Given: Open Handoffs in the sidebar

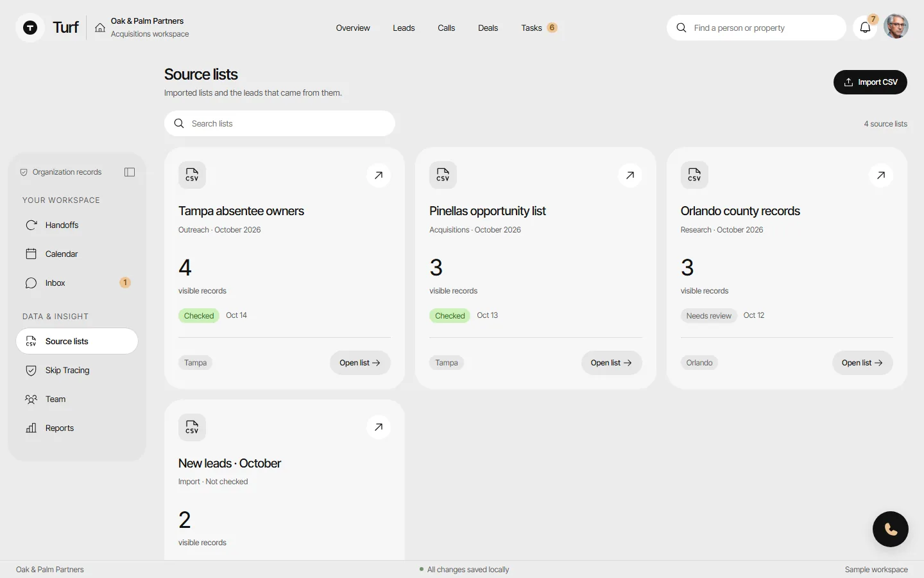Looking at the screenshot, I should [x=77, y=225].
